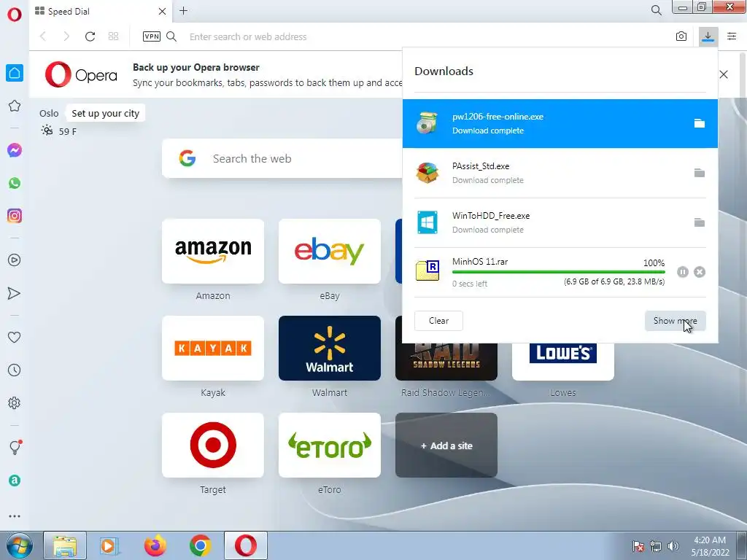Open Windows Explorer from taskbar
The width and height of the screenshot is (747, 560).
pyautogui.click(x=65, y=545)
